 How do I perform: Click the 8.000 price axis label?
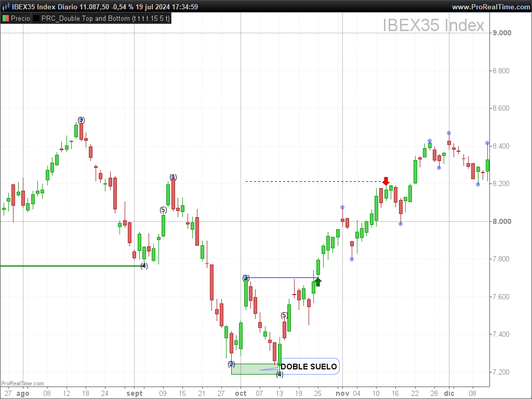(x=502, y=221)
